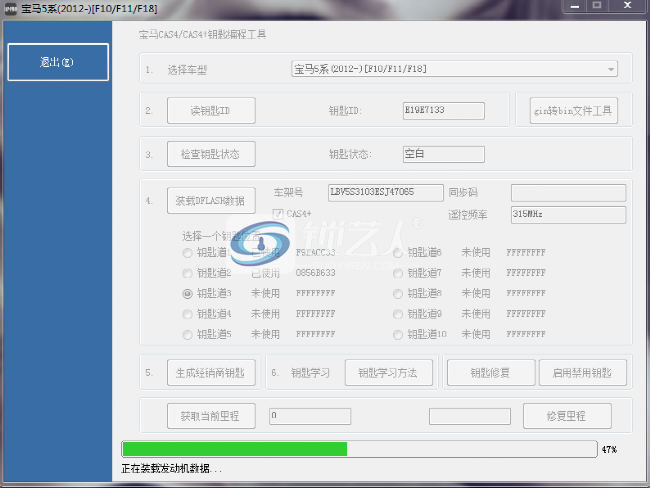Click the empty field left of 修复里程
Image resolution: width=650 pixels, height=488 pixels.
click(470, 416)
